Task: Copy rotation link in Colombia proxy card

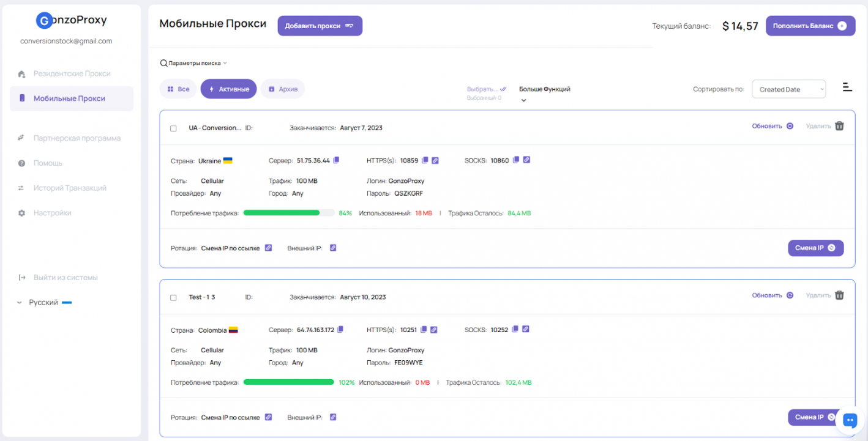Action: point(268,417)
